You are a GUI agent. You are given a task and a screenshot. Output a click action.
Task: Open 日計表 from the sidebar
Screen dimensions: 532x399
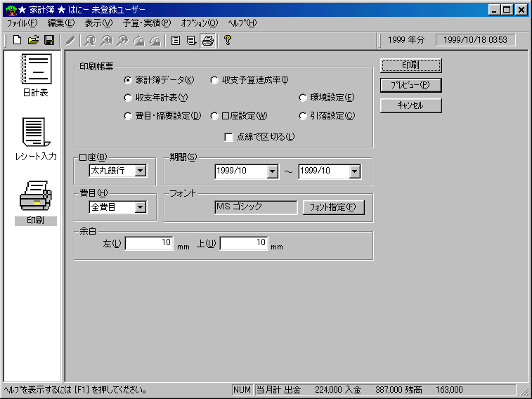[36, 75]
